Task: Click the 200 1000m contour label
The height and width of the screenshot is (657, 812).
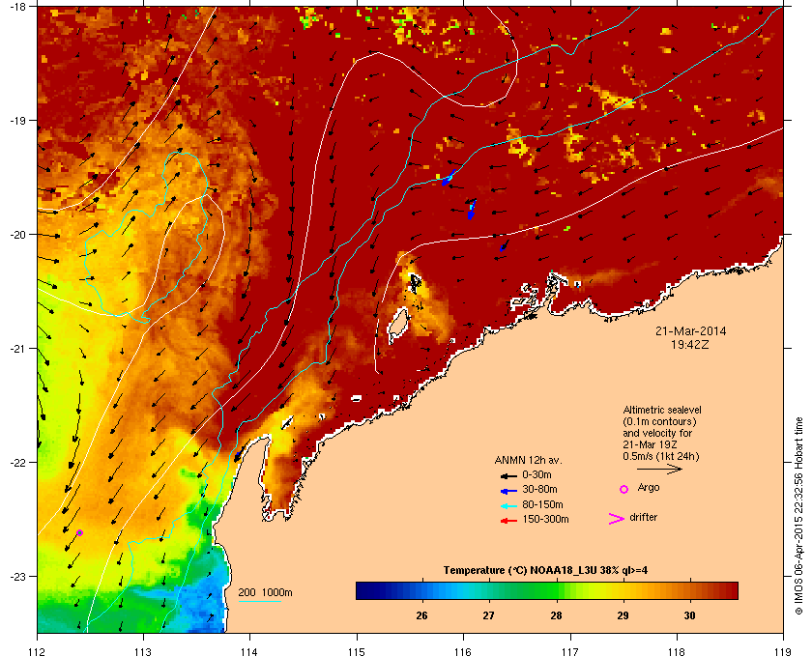Action: [265, 592]
